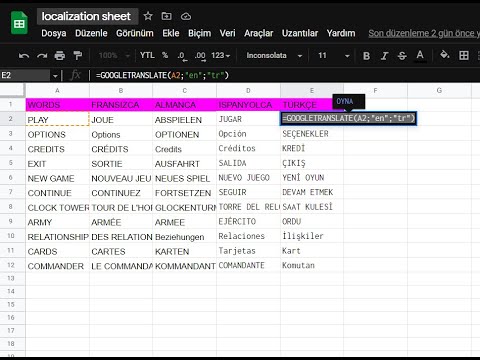Undo the last action
Image resolution: width=480 pixels, height=360 pixels.
tap(24, 56)
